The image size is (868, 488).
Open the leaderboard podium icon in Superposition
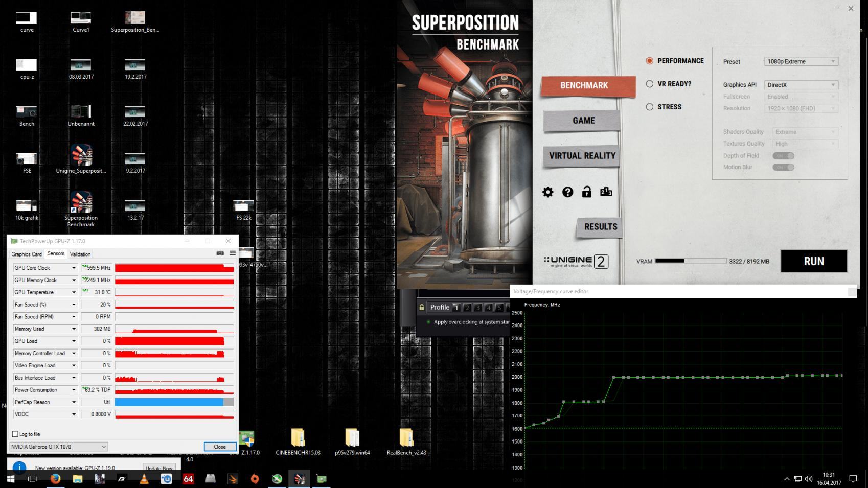(606, 192)
